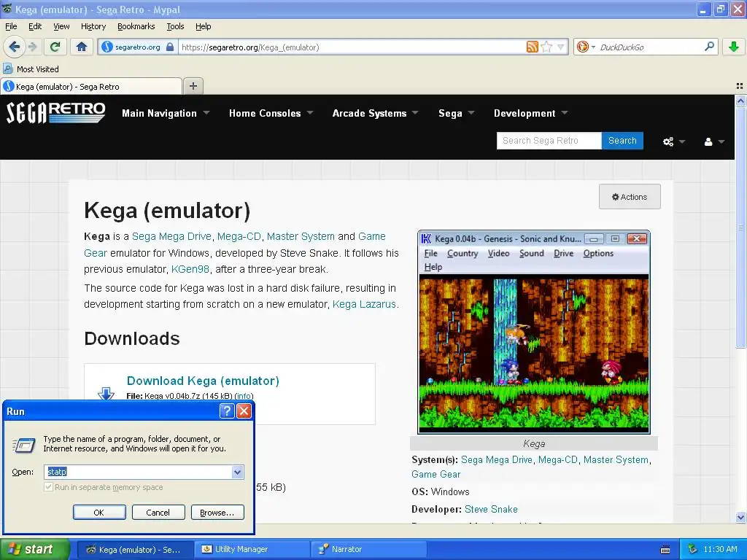This screenshot has width=747, height=560.
Task: Open the Steve Snake developer link
Action: (x=491, y=509)
